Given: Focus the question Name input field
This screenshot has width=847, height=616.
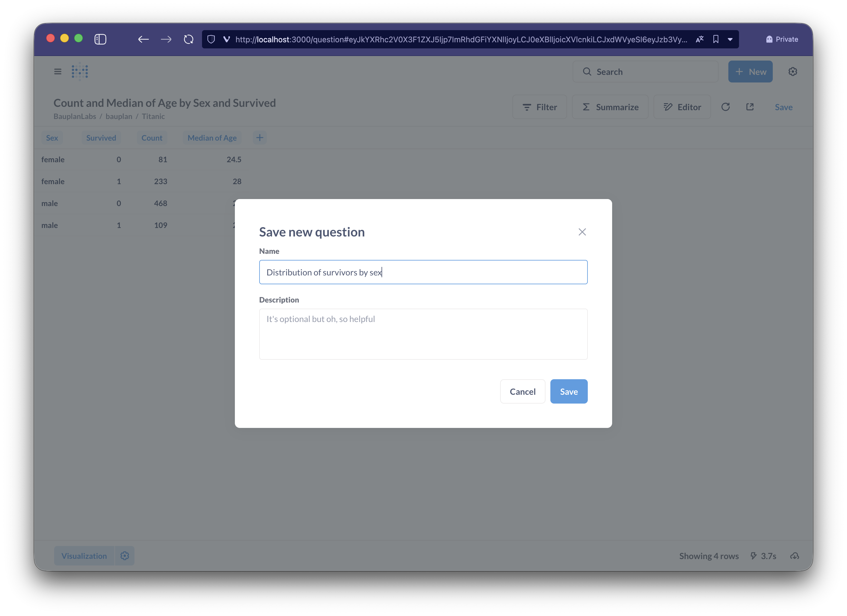Looking at the screenshot, I should coord(423,272).
